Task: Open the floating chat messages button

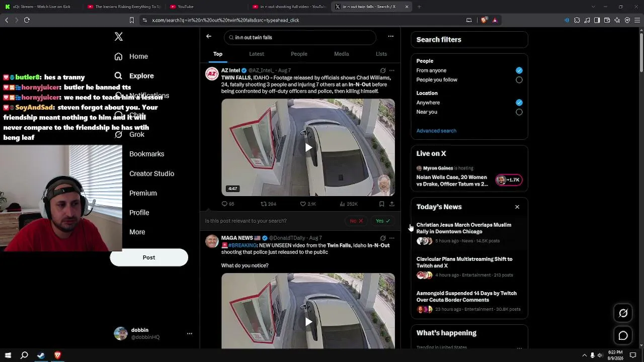Action: tap(623, 336)
